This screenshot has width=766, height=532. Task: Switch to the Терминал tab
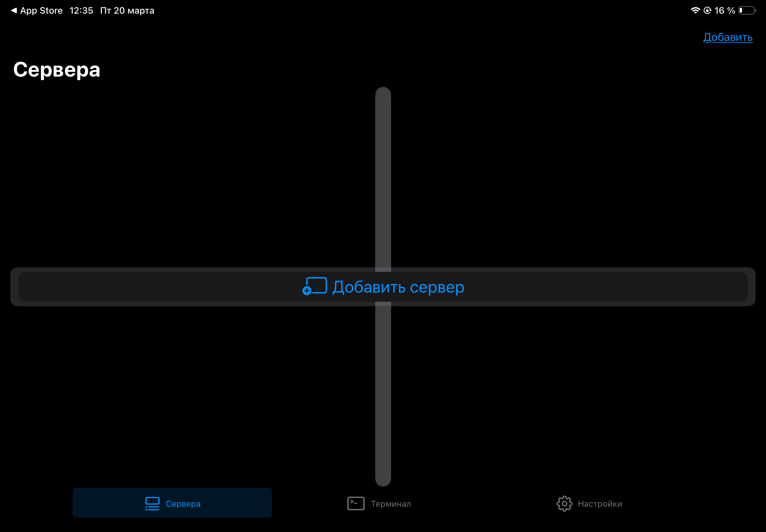[x=391, y=504]
